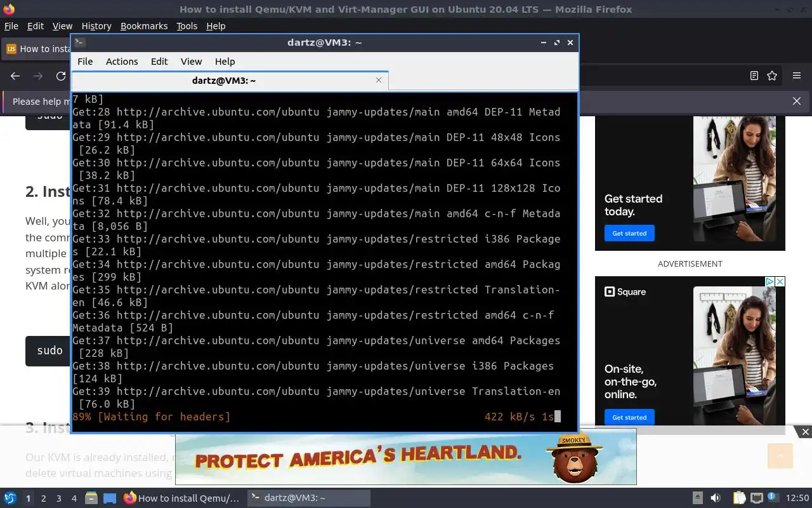Close the bottom banner ad
The image size is (812, 508).
(x=805, y=432)
